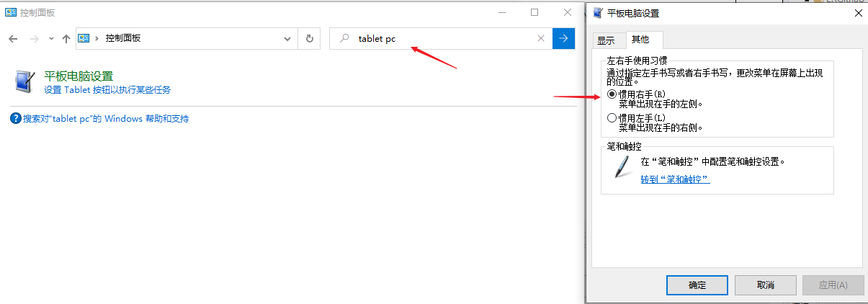Click the Control Panel address bar icon

click(84, 38)
